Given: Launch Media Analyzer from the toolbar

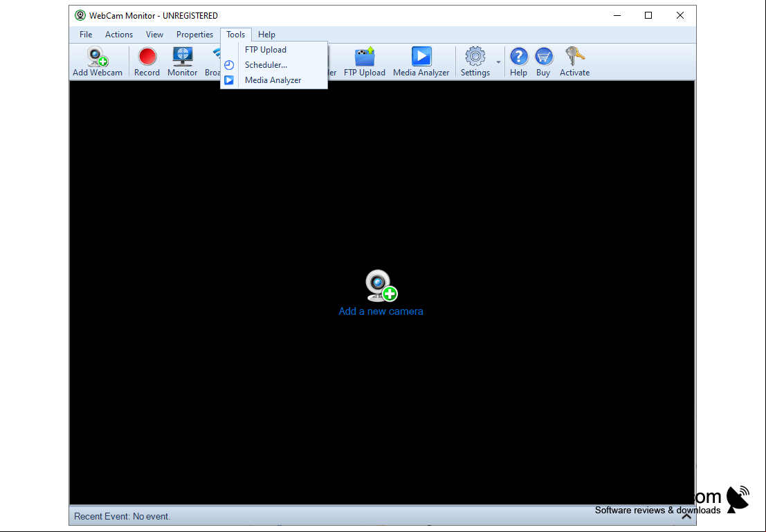Looking at the screenshot, I should pyautogui.click(x=421, y=62).
